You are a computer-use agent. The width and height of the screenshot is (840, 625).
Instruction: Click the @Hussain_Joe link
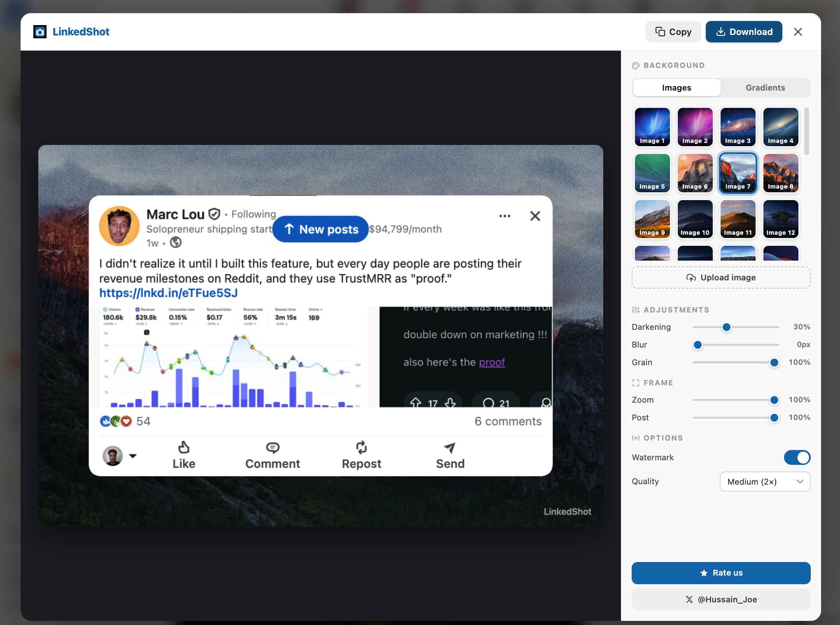[x=721, y=599]
